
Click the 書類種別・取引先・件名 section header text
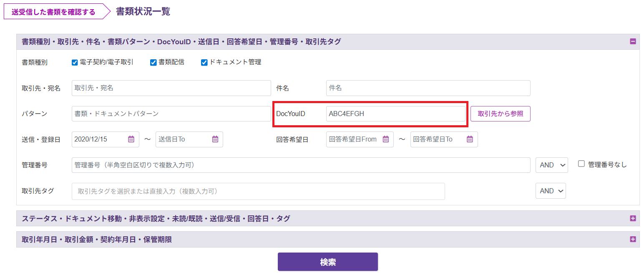[181, 42]
